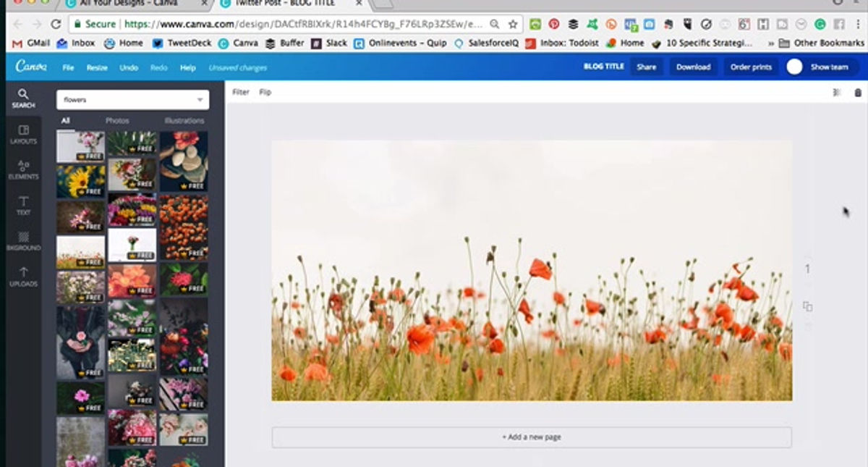Click the Share button
The width and height of the screenshot is (868, 467).
tap(647, 67)
